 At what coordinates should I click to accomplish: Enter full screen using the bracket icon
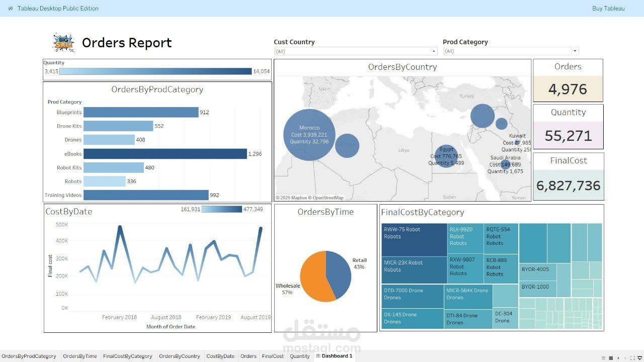(632, 358)
